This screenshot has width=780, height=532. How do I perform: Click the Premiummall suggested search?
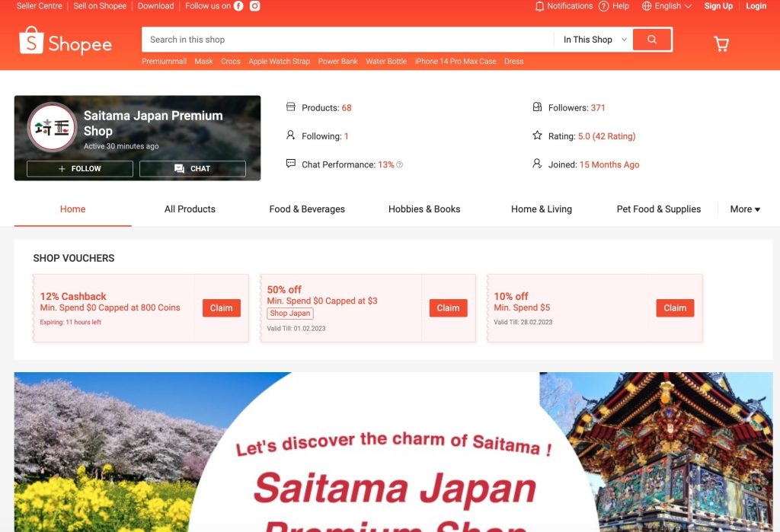165,61
